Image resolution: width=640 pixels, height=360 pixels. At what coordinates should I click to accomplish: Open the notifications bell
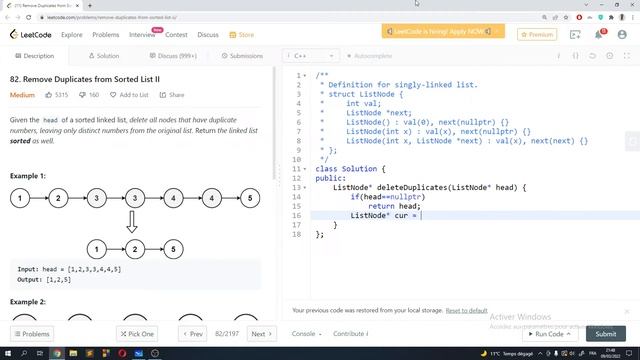coord(599,35)
